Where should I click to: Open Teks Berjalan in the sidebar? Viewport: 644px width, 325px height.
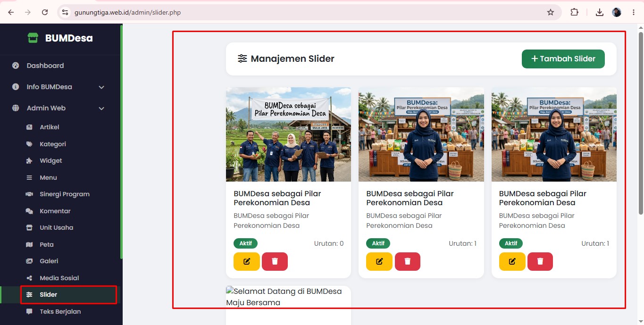tap(60, 311)
